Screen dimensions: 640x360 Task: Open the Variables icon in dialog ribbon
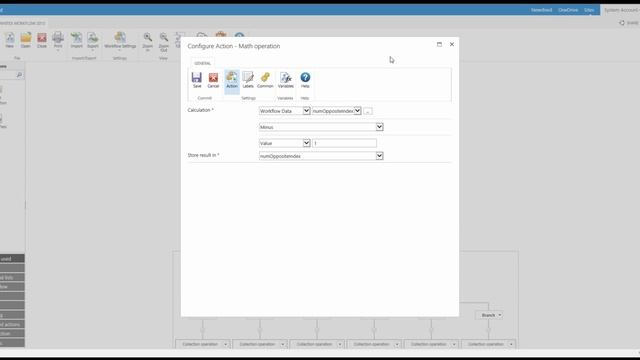[285, 80]
